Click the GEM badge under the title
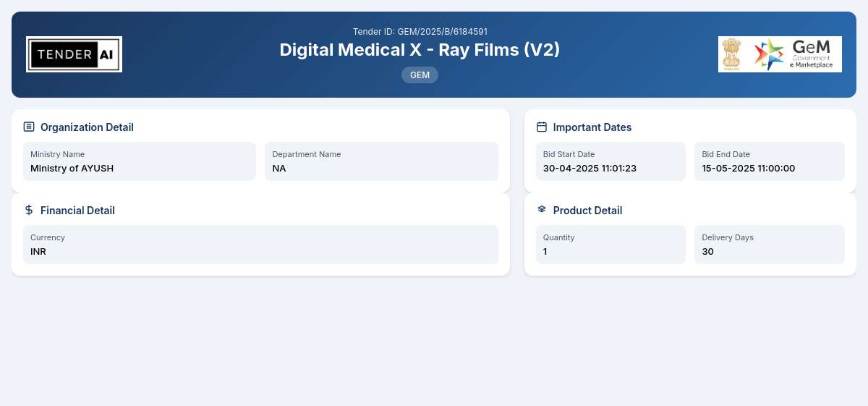Screen dimensions: 868x406 (420, 75)
